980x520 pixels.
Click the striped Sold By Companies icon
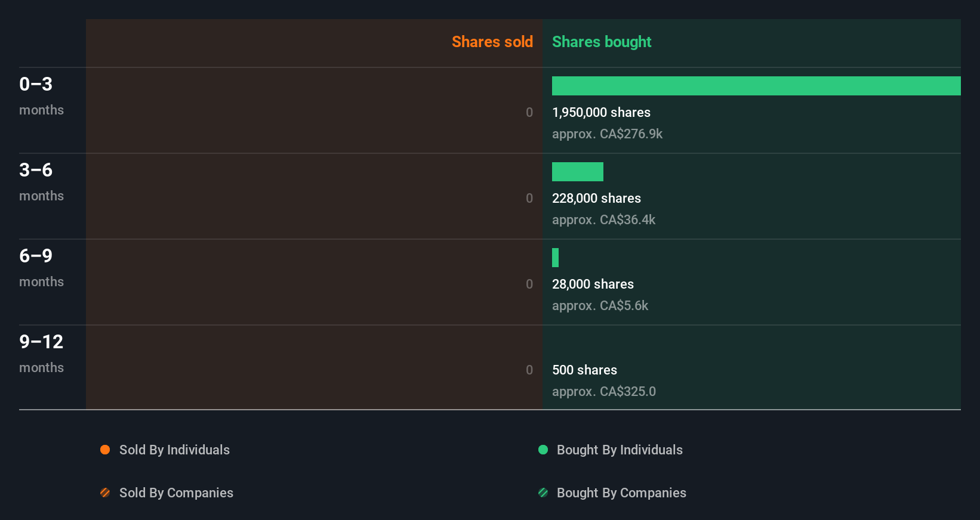[x=105, y=493]
